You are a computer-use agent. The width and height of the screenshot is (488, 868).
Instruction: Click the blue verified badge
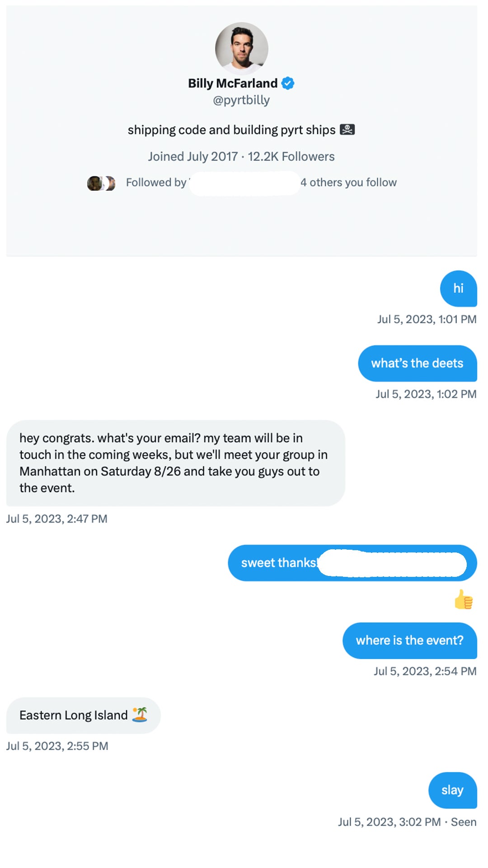click(288, 83)
